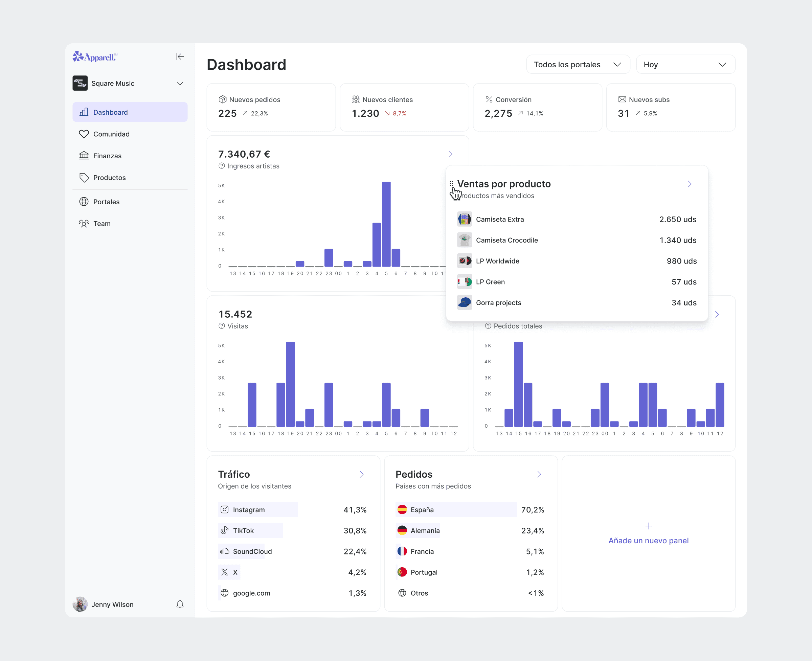This screenshot has height=661, width=812.
Task: Open Pedidos panel details chevron
Action: (539, 474)
